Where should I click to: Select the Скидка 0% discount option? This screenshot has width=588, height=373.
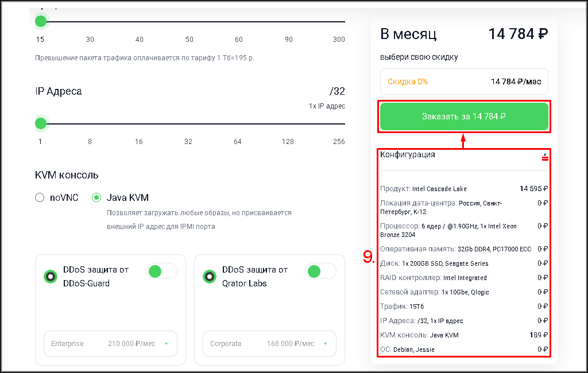464,81
